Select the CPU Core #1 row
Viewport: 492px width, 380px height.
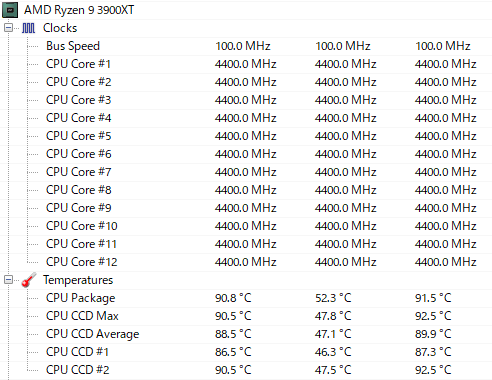(x=246, y=64)
